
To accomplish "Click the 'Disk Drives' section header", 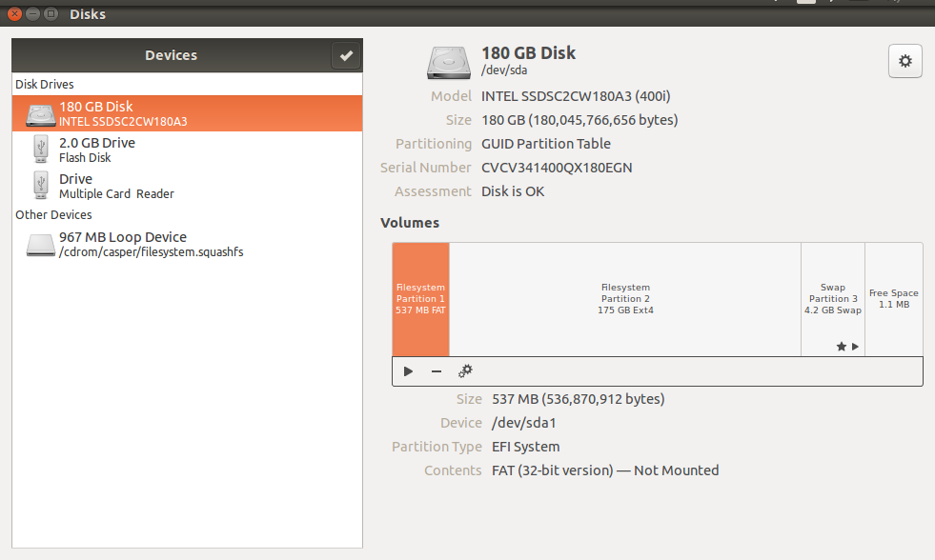I will pyautogui.click(x=45, y=85).
